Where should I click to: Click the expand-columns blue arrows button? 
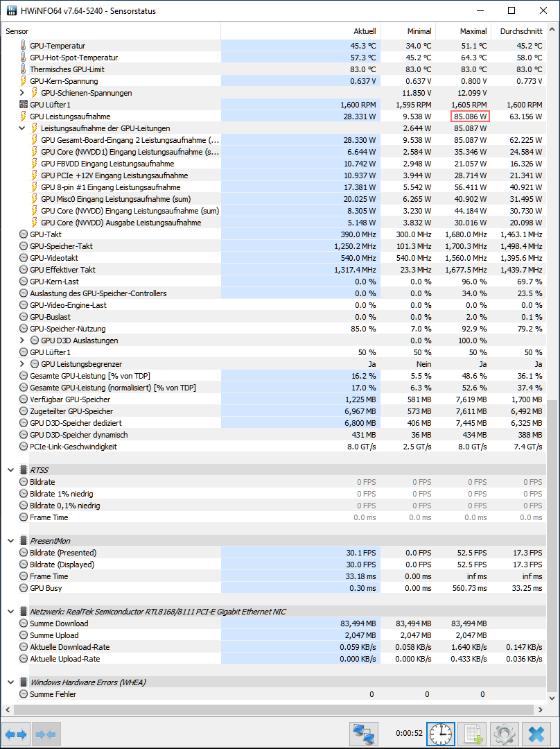coord(16,734)
